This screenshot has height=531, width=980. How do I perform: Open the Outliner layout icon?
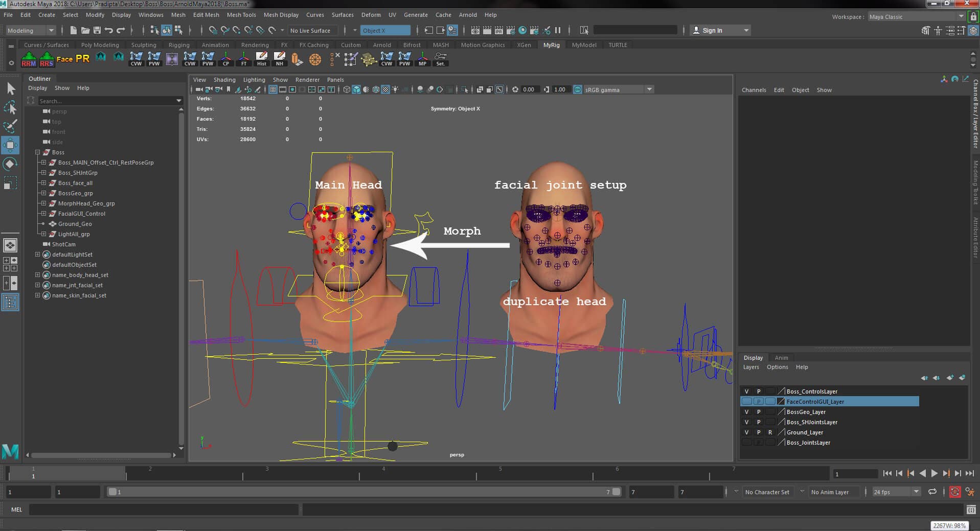click(x=10, y=303)
